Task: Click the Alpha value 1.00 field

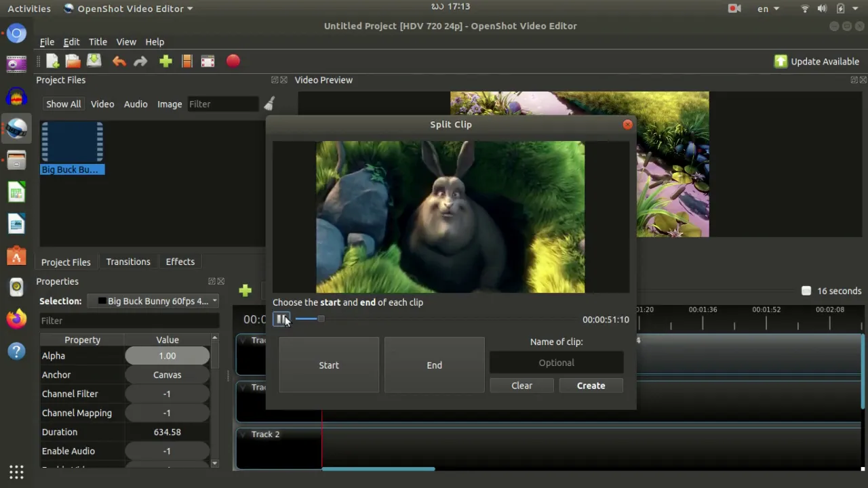Action: (167, 356)
